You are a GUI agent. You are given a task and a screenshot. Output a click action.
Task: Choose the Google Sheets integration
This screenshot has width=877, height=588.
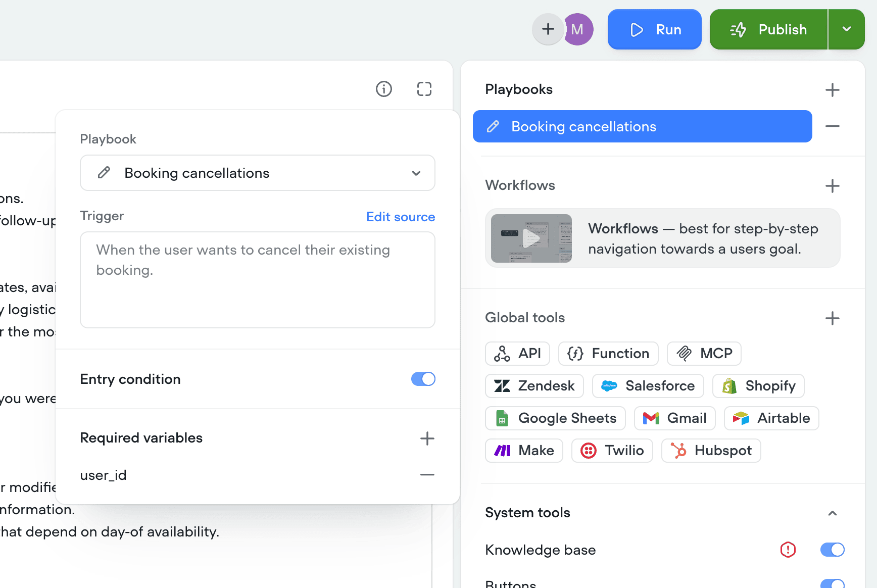(x=556, y=418)
